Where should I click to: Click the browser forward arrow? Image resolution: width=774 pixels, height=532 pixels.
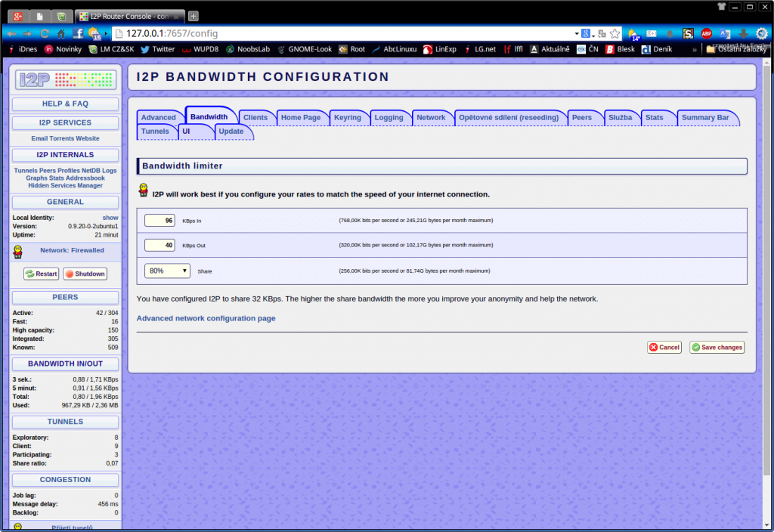pyautogui.click(x=28, y=33)
